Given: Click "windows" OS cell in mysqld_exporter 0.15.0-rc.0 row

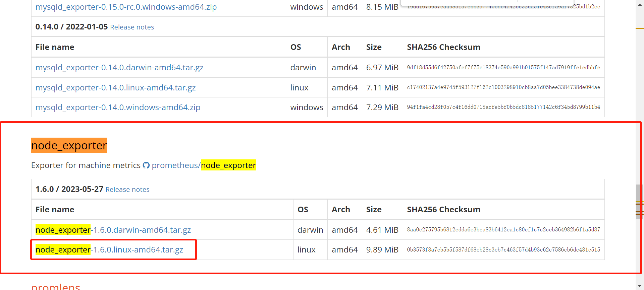Looking at the screenshot, I should [307, 7].
